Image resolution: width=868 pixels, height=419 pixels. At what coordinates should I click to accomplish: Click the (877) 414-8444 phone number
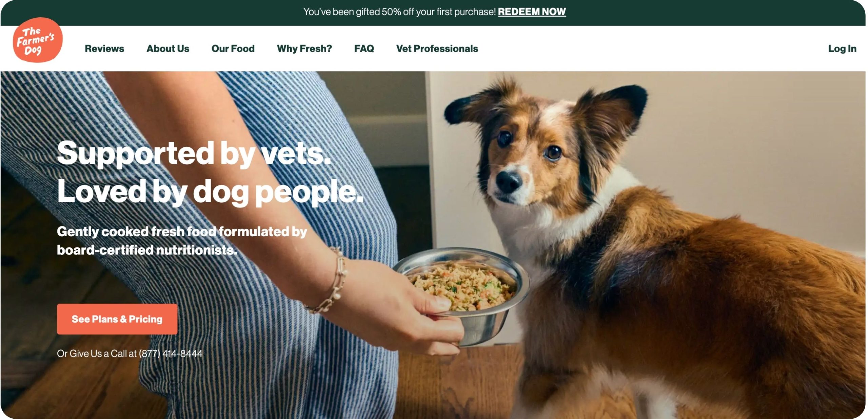(x=171, y=354)
